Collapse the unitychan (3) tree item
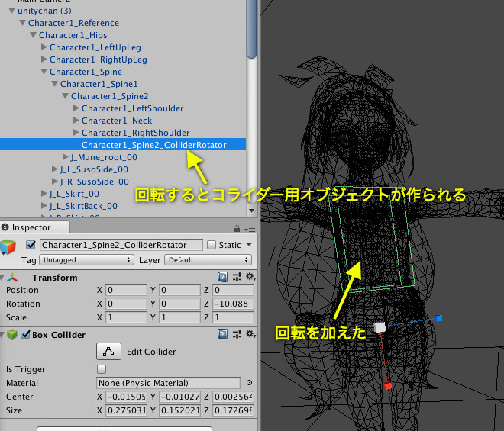The width and height of the screenshot is (504, 431). (x=12, y=11)
